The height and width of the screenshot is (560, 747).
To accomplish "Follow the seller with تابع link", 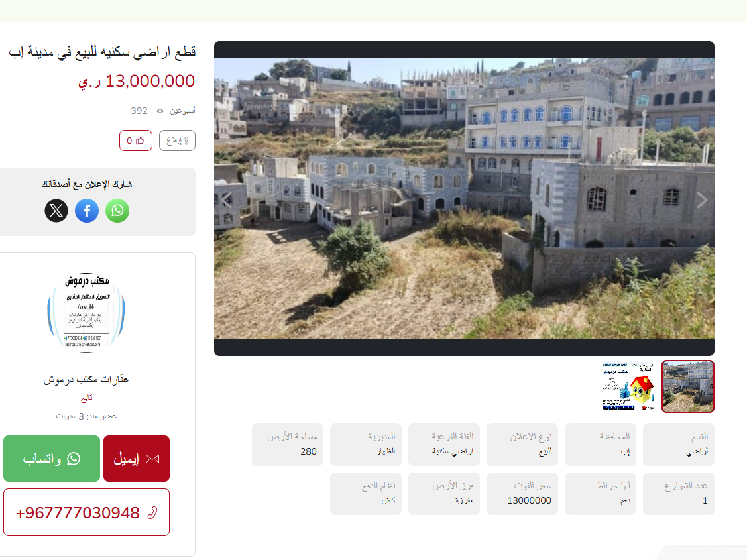I will coord(86,397).
